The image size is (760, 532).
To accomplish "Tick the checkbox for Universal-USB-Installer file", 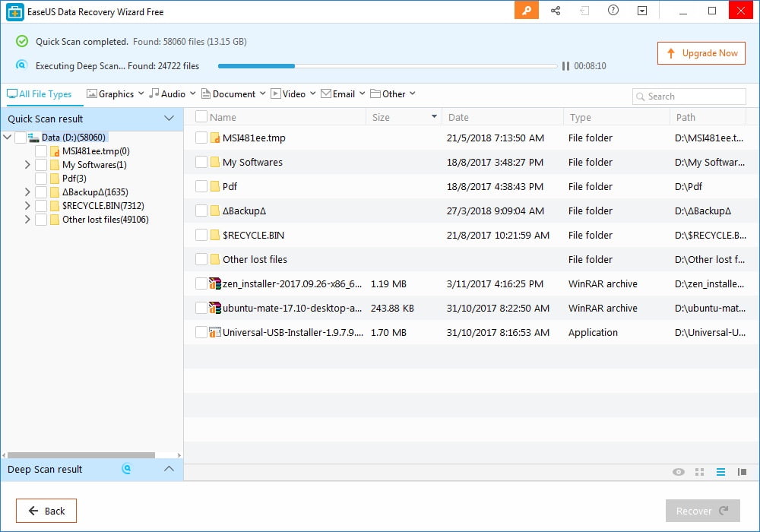I will [201, 332].
